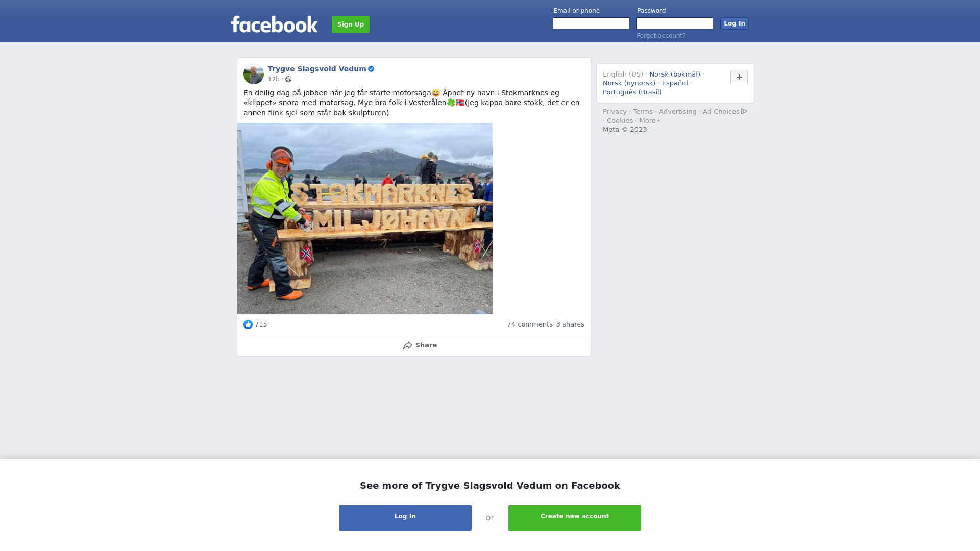Select Norsk (bokmål) language
Screen dimensions: 980x551
point(675,74)
